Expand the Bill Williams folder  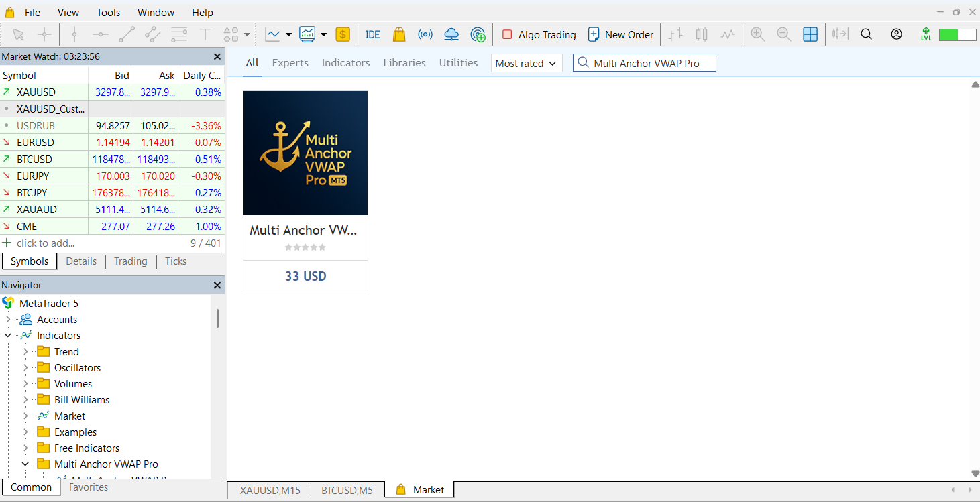coord(25,400)
